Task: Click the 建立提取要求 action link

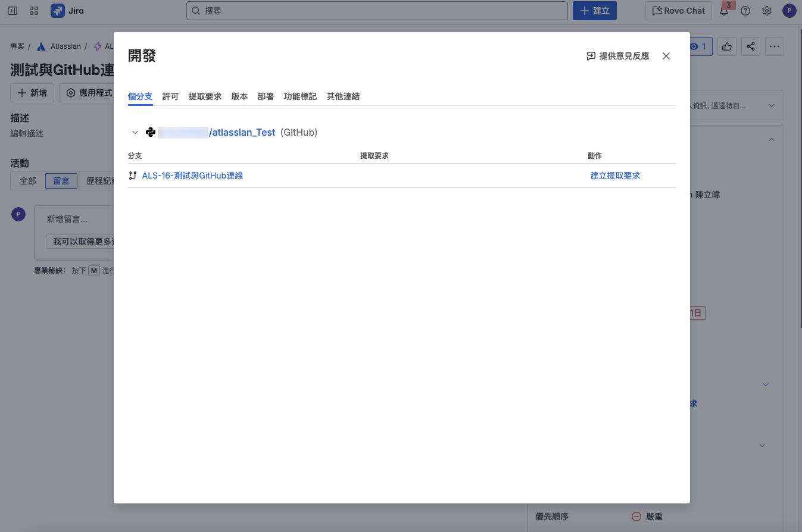Action: point(615,176)
